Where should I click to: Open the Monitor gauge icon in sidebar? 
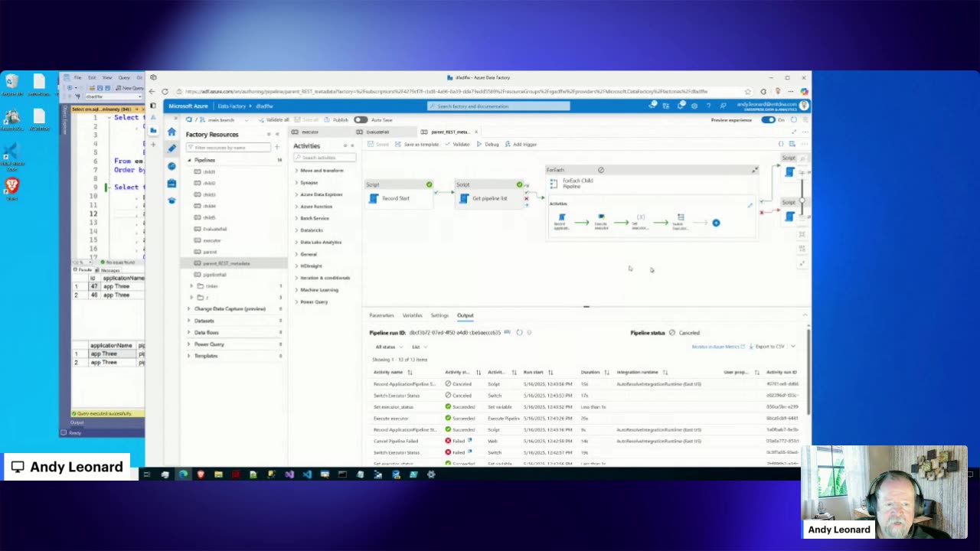pos(171,166)
